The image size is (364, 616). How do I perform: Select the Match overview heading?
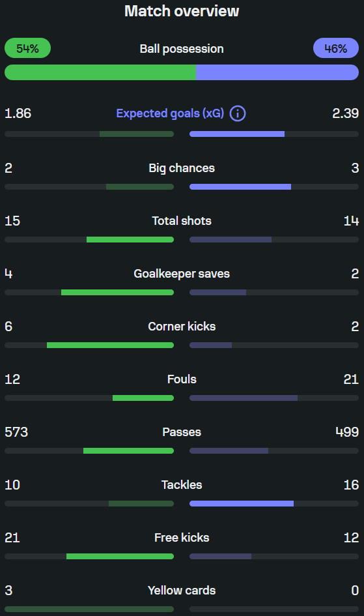click(x=182, y=11)
